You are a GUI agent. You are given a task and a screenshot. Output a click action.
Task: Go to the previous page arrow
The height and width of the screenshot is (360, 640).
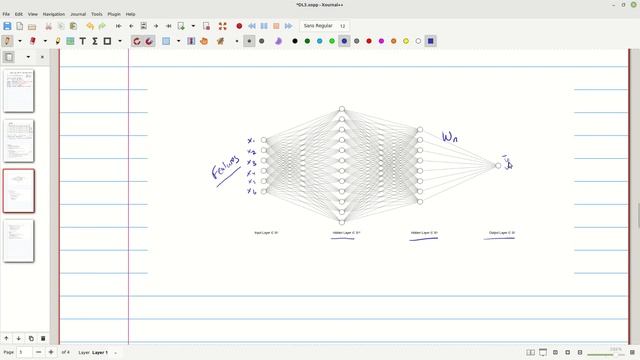click(x=131, y=26)
